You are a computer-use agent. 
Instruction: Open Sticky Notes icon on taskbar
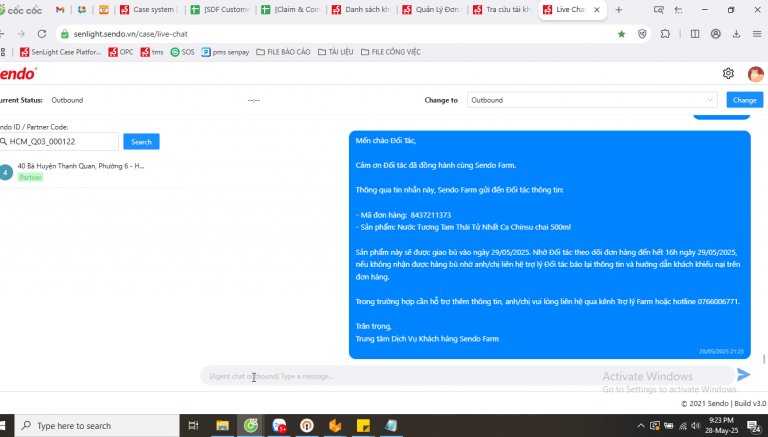pos(363,425)
